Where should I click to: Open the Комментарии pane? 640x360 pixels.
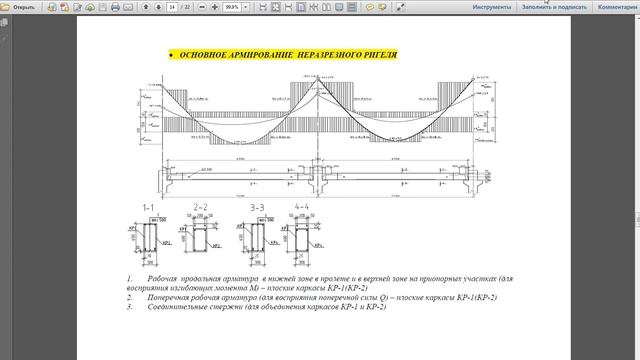(617, 7)
